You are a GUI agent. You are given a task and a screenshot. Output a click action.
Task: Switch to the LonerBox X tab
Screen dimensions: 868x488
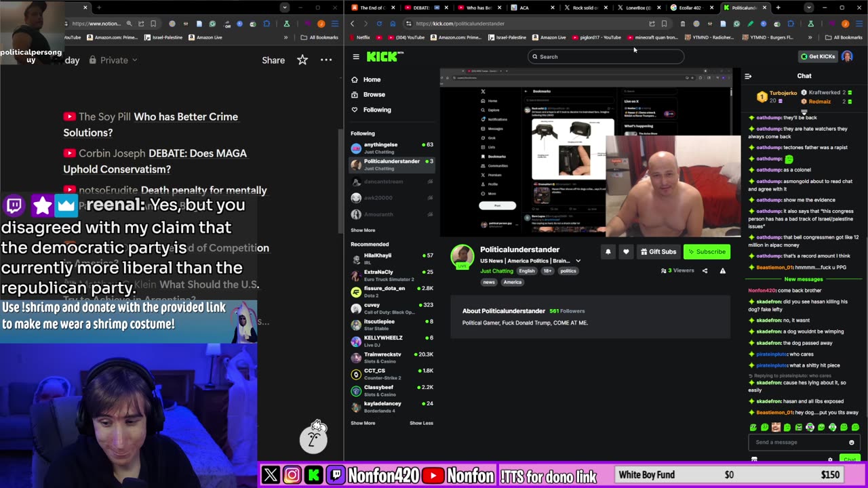point(640,7)
